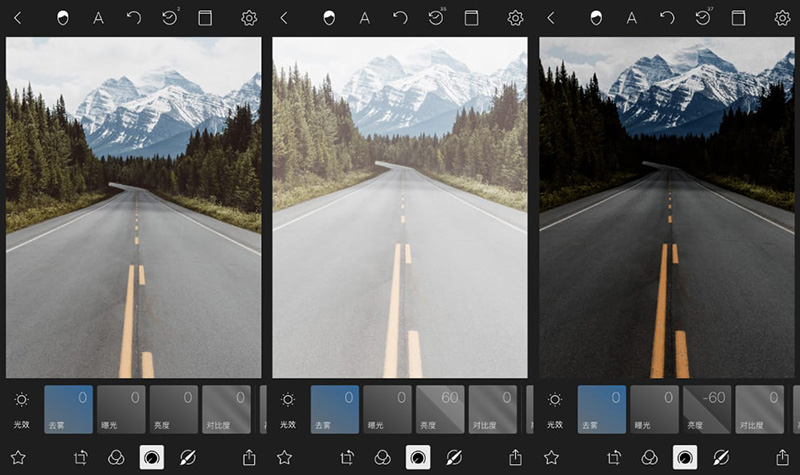Toggle the mask icon in left editor
800x475 pixels.
[63, 18]
